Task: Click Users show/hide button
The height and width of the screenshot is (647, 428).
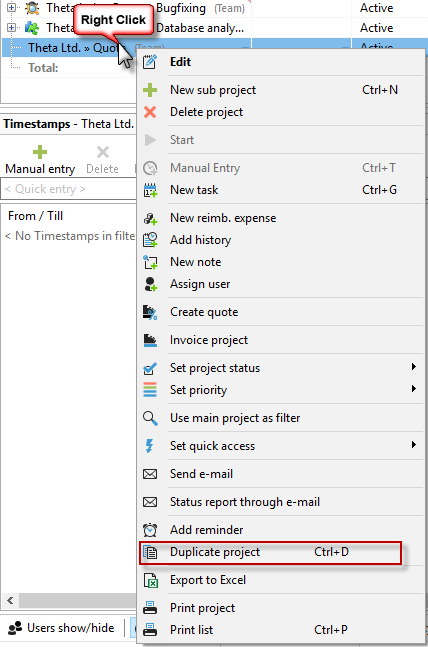Action: click(61, 628)
